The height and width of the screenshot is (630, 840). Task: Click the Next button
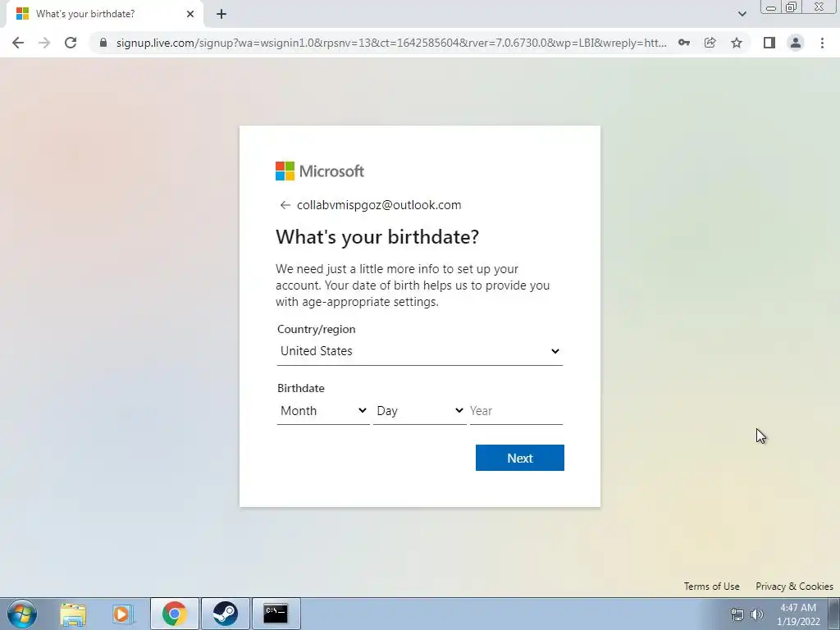click(x=519, y=458)
